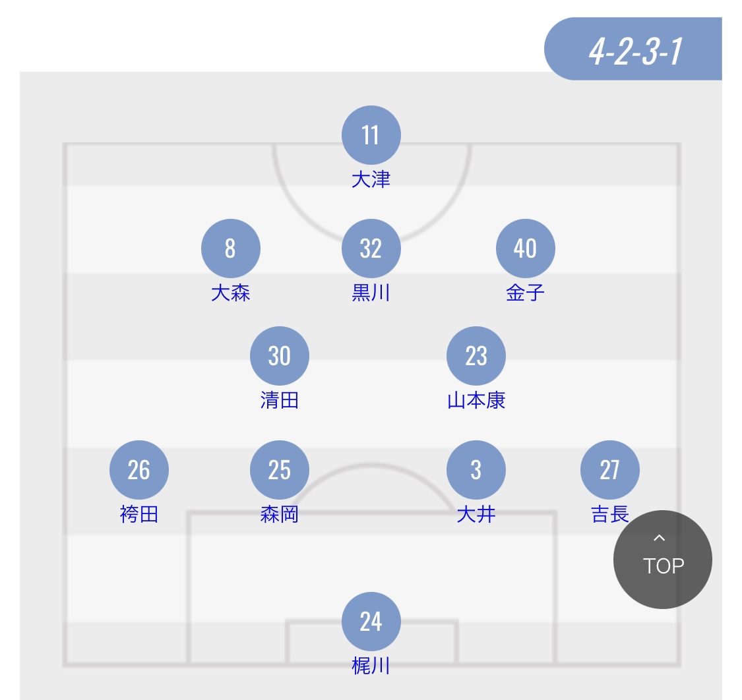Image resolution: width=742 pixels, height=700 pixels.
Task: Select the number 25 player badge
Action: point(279,470)
